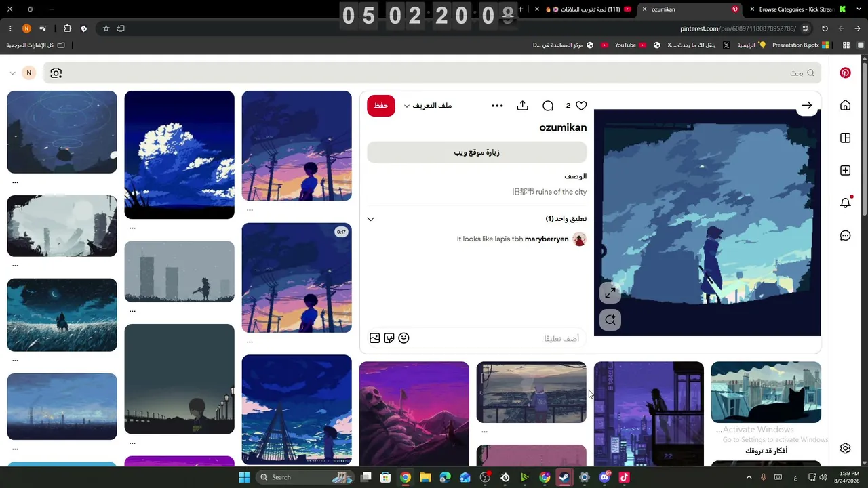
Task: Open the Chrome profile N avatar
Action: point(26,28)
